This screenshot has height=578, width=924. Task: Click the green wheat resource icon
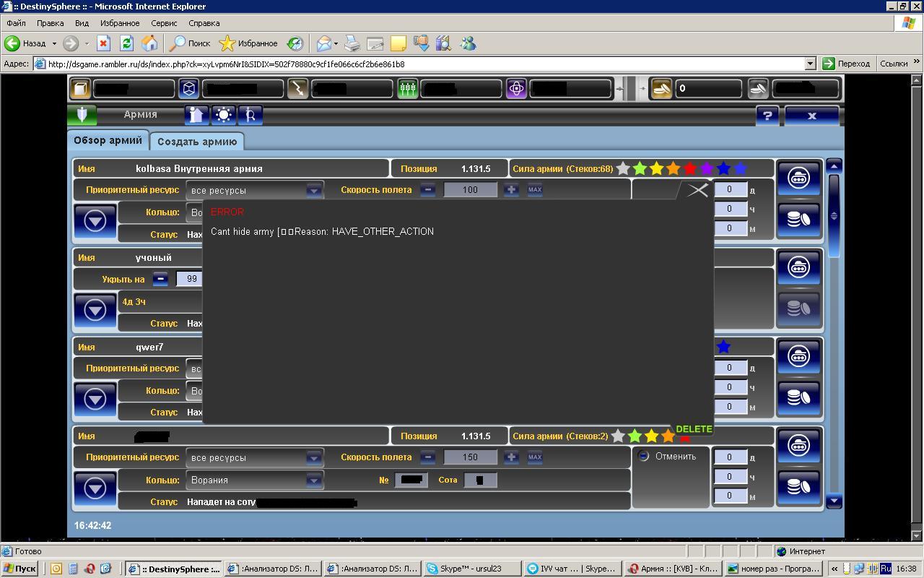pos(408,89)
